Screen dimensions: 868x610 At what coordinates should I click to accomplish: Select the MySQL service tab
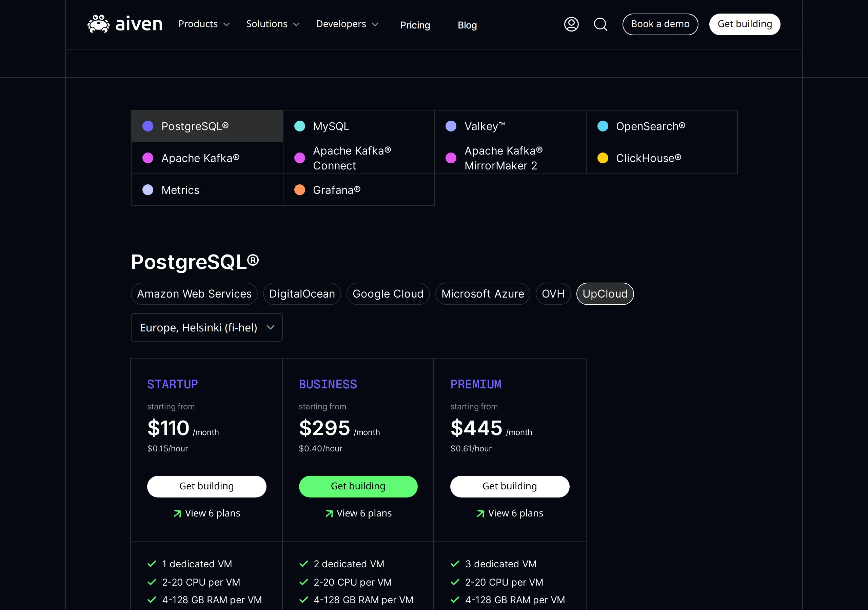pos(359,126)
